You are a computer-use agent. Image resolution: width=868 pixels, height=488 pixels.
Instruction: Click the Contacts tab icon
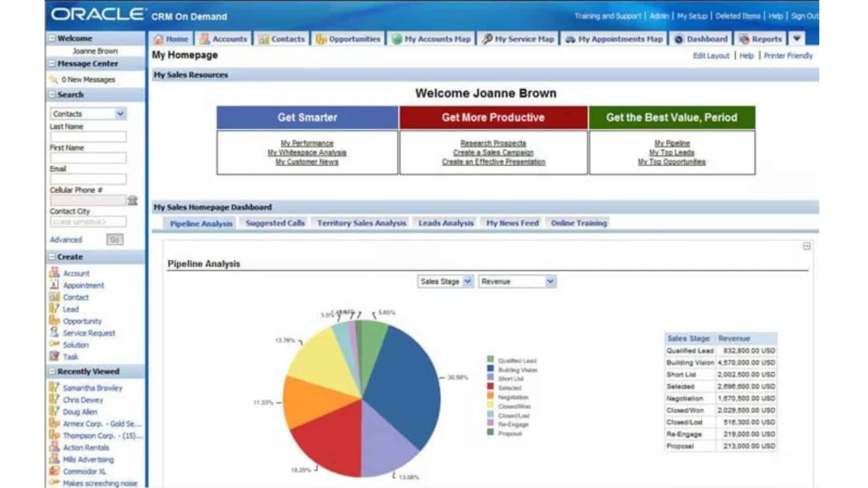(x=264, y=39)
